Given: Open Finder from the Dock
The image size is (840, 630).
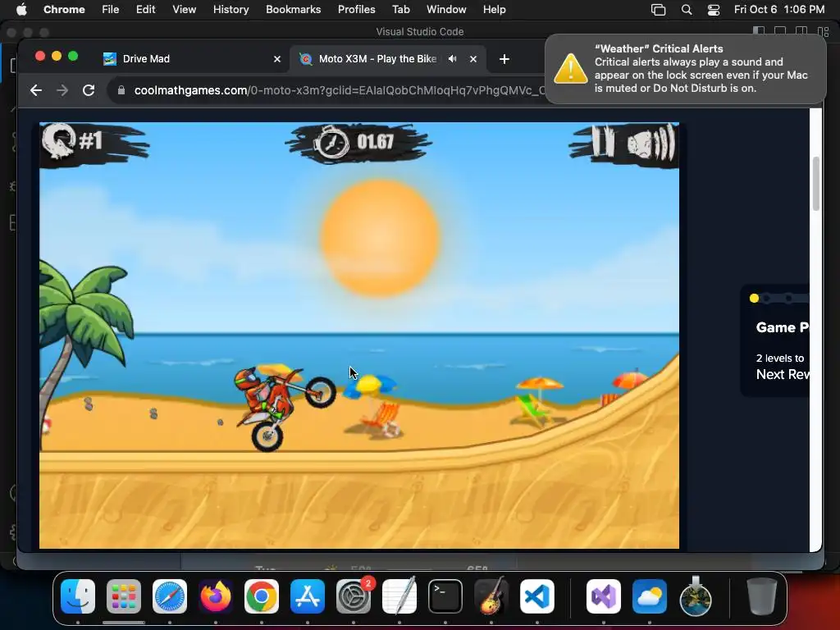Looking at the screenshot, I should pos(78,596).
